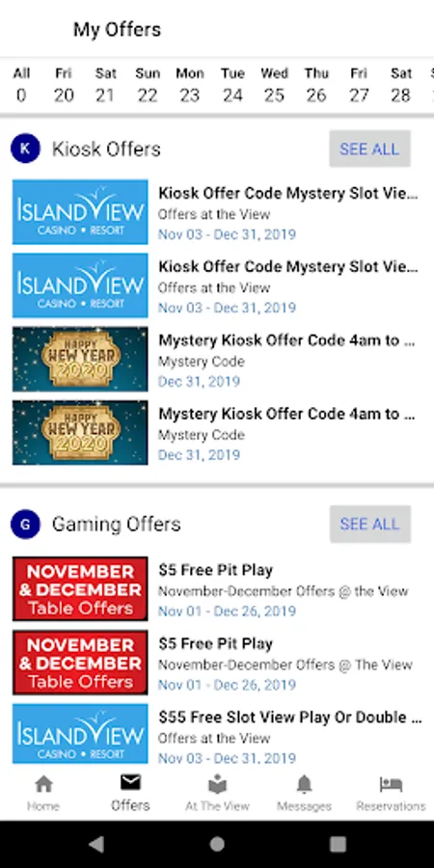Open Messages bell icon

click(304, 784)
